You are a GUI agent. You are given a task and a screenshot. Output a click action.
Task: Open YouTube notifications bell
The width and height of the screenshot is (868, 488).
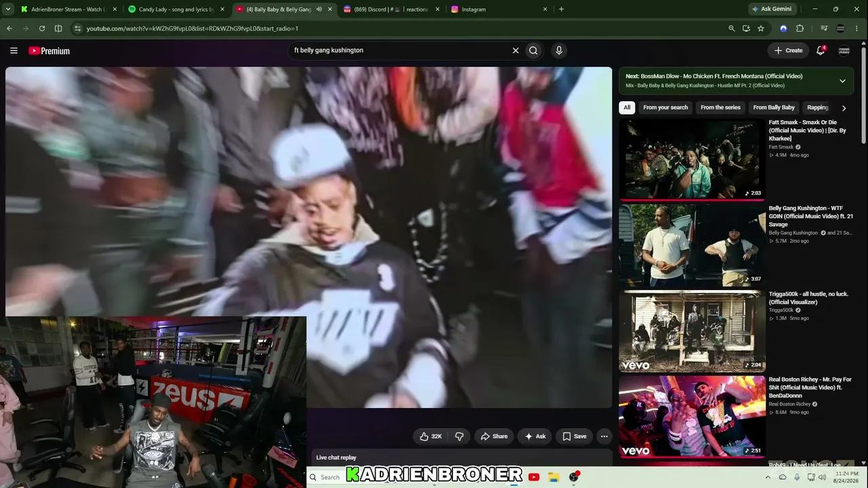coord(821,50)
